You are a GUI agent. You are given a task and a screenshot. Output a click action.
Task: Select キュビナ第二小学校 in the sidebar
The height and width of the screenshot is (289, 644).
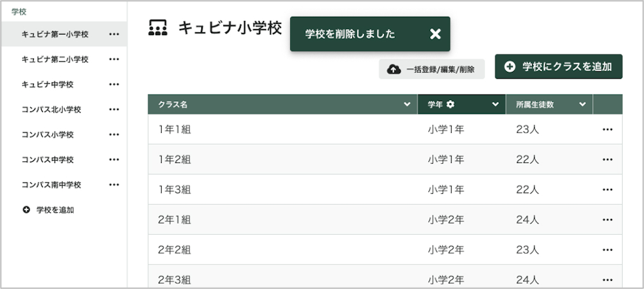click(x=55, y=59)
